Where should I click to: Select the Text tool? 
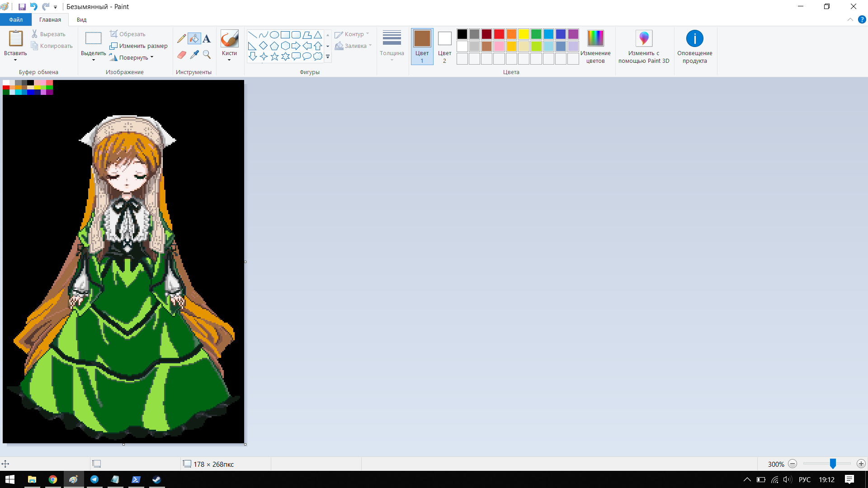point(207,38)
